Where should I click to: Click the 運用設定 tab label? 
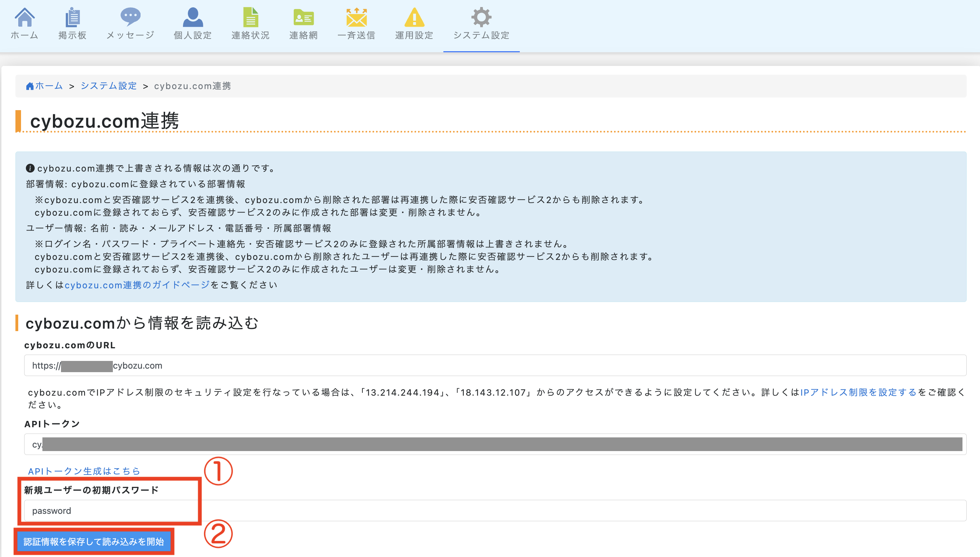(x=414, y=35)
